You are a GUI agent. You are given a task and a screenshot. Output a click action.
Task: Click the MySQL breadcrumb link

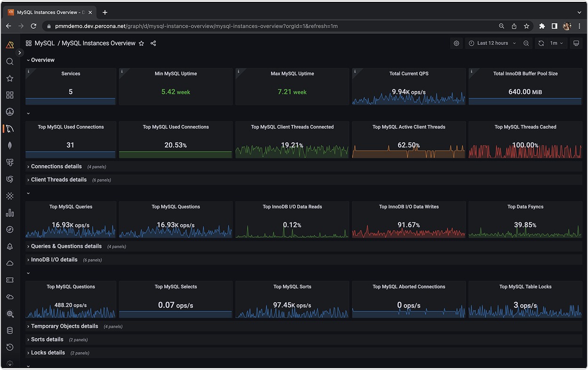(45, 43)
